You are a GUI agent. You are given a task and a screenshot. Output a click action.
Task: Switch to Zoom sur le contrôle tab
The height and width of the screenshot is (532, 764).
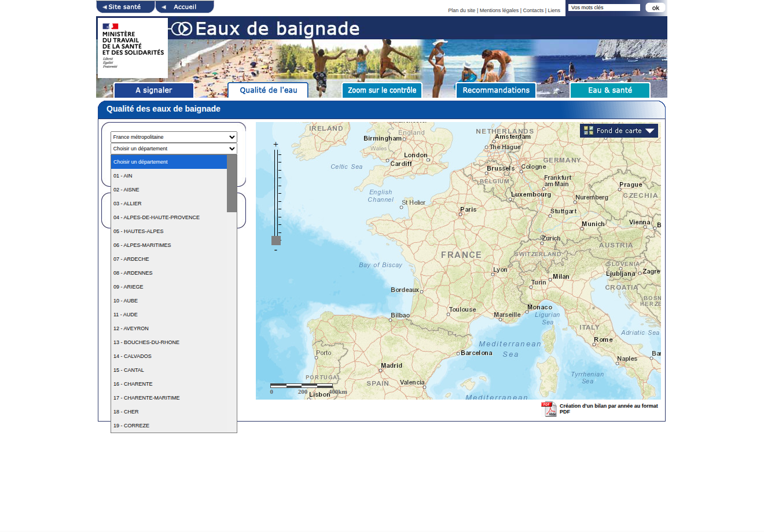(x=382, y=90)
